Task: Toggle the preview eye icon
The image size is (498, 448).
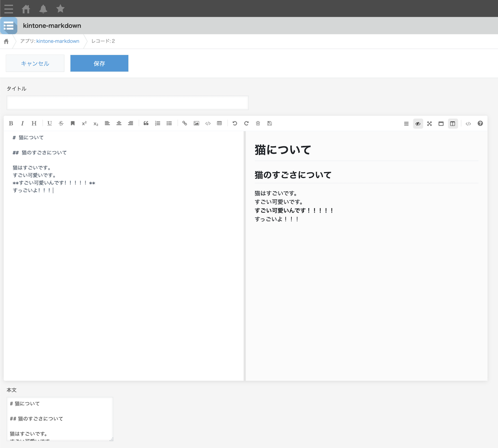Action: (x=418, y=124)
